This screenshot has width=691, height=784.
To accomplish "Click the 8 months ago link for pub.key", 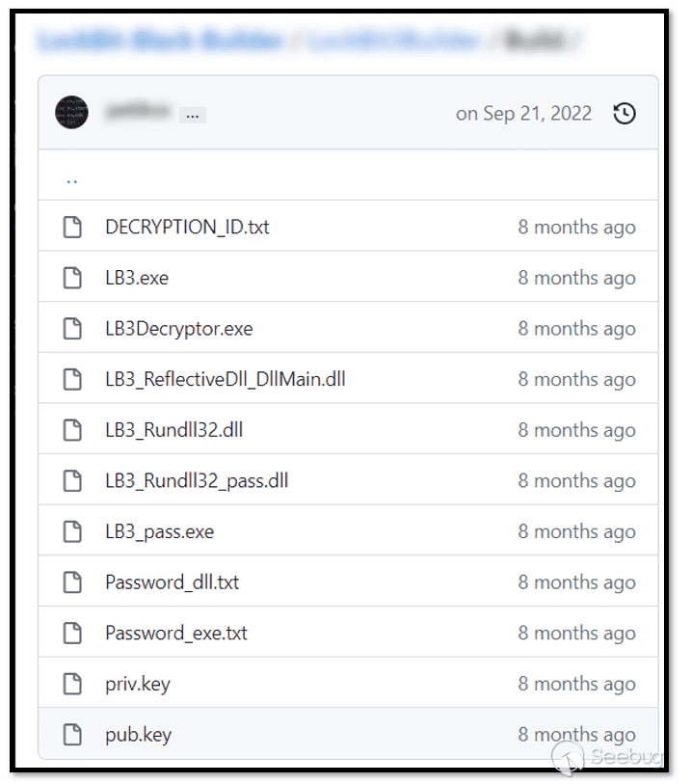I will click(x=576, y=734).
